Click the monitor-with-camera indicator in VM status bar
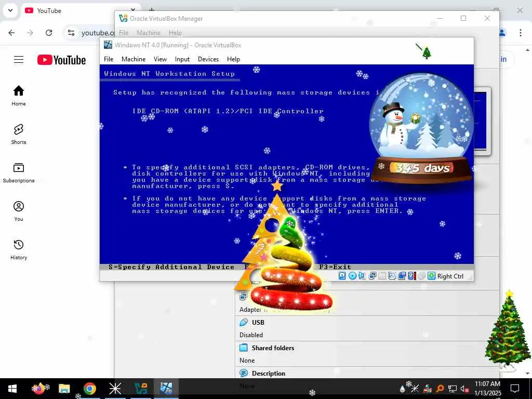Screen dimensions: 532x399 pyautogui.click(x=392, y=276)
